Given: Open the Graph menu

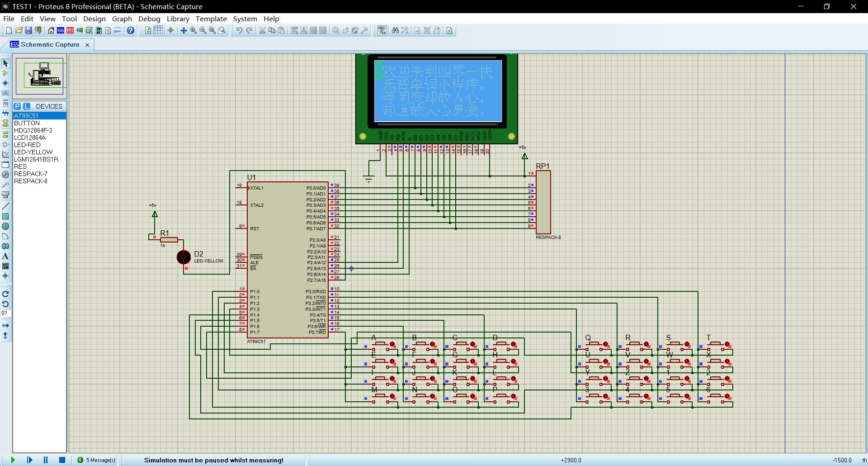Looking at the screenshot, I should click(122, 19).
